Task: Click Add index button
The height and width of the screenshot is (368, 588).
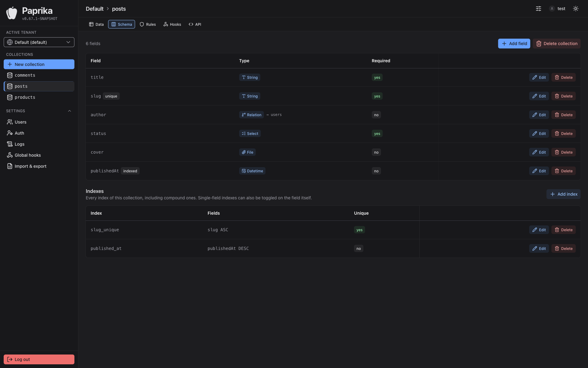Action: (563, 194)
